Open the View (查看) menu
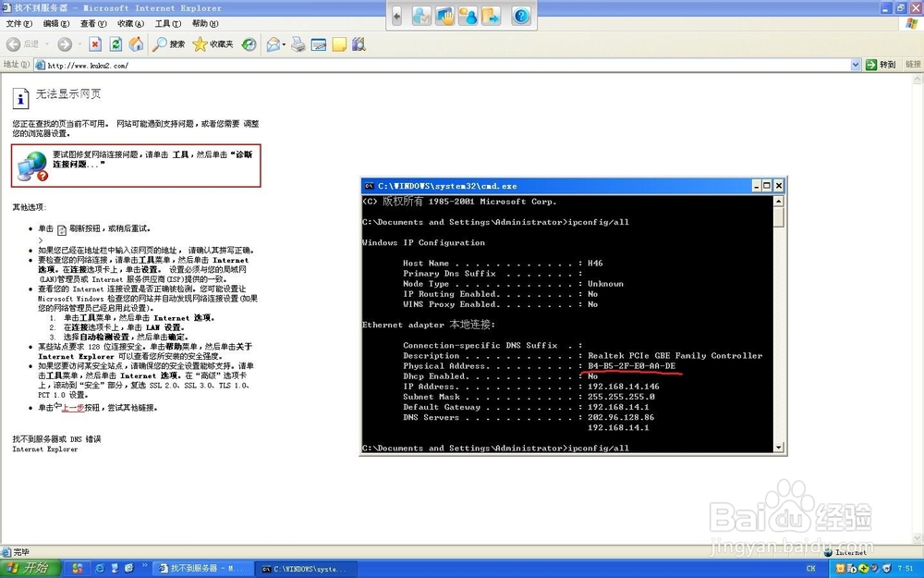This screenshot has width=924, height=578. click(93, 24)
